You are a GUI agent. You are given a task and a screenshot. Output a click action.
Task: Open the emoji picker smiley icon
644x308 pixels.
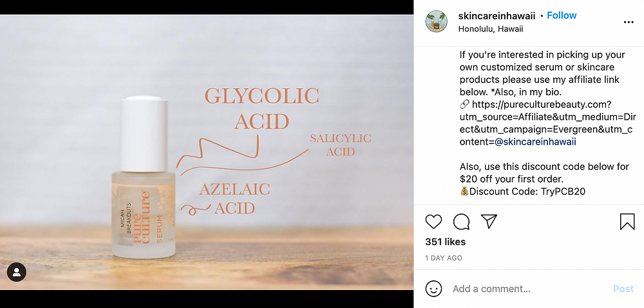(x=433, y=289)
